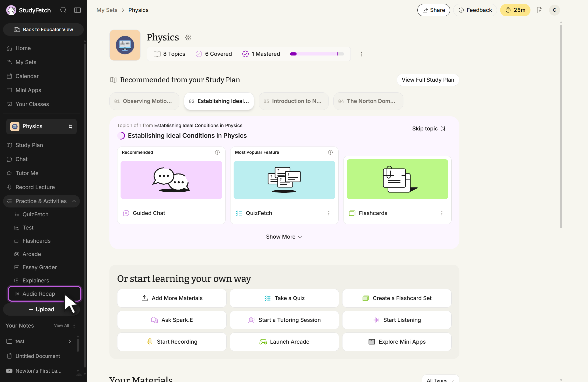The height and width of the screenshot is (382, 588).
Task: Open the QuizFetch illustration card
Action: click(284, 180)
